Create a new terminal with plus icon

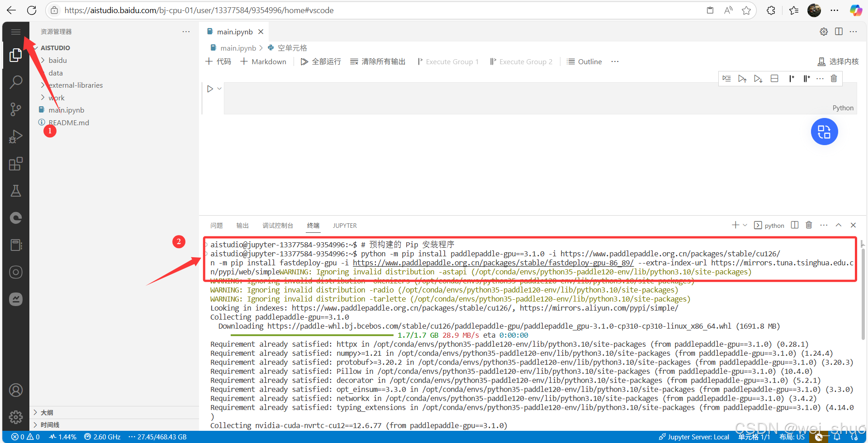tap(735, 225)
